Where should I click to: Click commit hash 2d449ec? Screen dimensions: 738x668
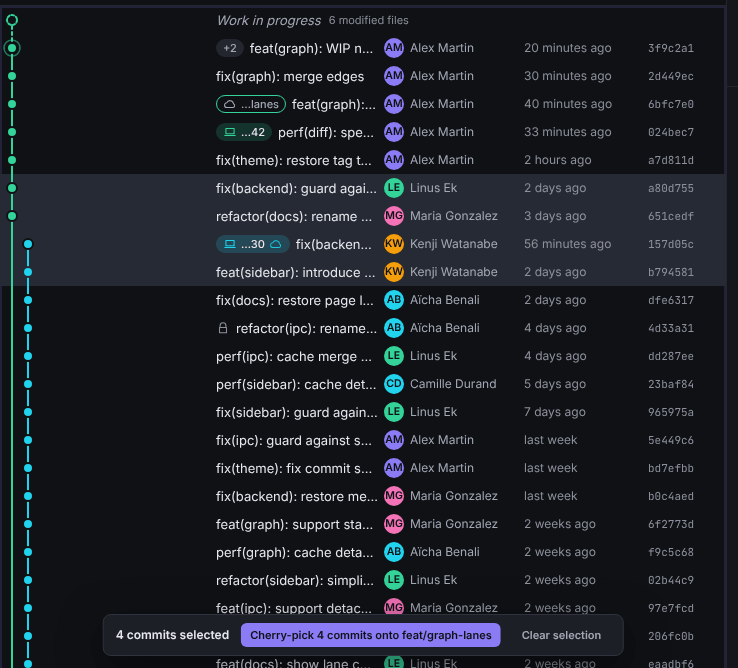coord(671,76)
